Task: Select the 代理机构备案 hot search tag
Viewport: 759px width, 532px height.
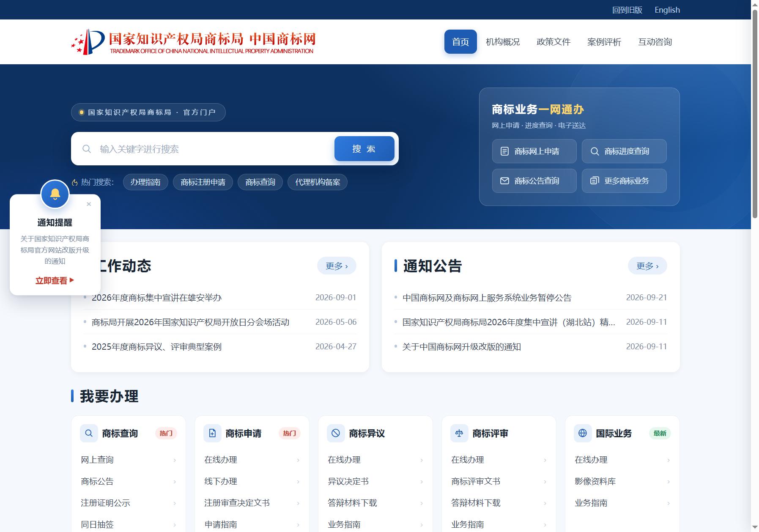Action: pyautogui.click(x=318, y=182)
